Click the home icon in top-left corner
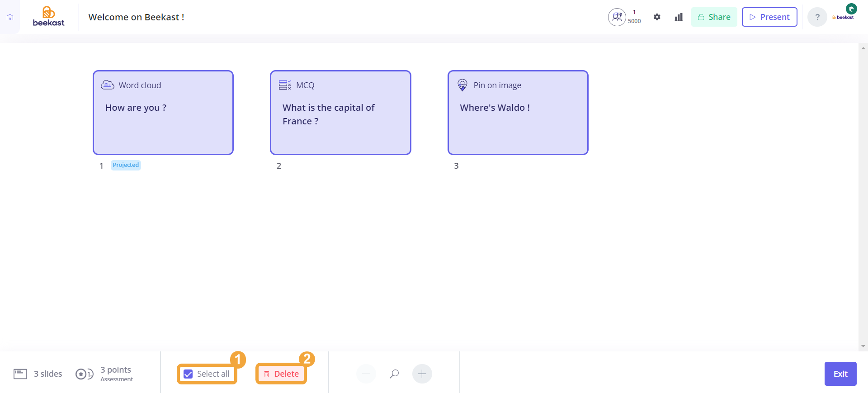Image resolution: width=868 pixels, height=393 pixels. pyautogui.click(x=10, y=17)
